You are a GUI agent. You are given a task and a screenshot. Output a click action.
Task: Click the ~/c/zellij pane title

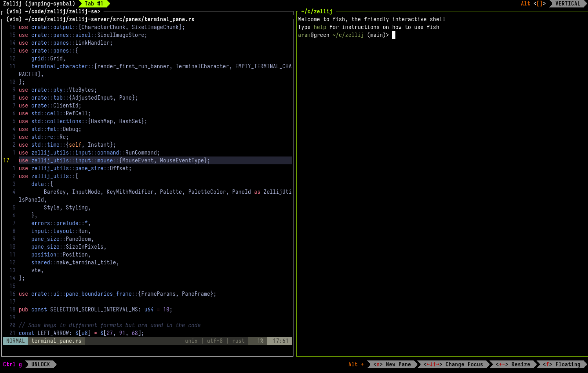click(x=317, y=11)
